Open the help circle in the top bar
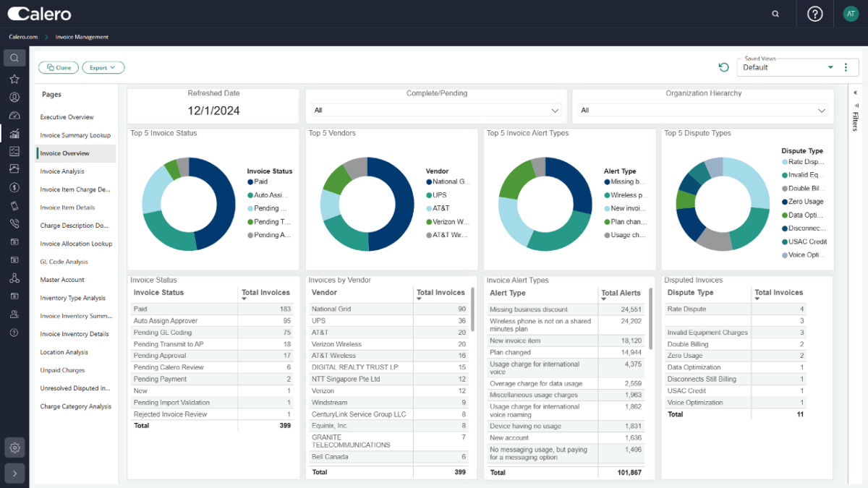The width and height of the screenshot is (868, 488). click(x=815, y=14)
